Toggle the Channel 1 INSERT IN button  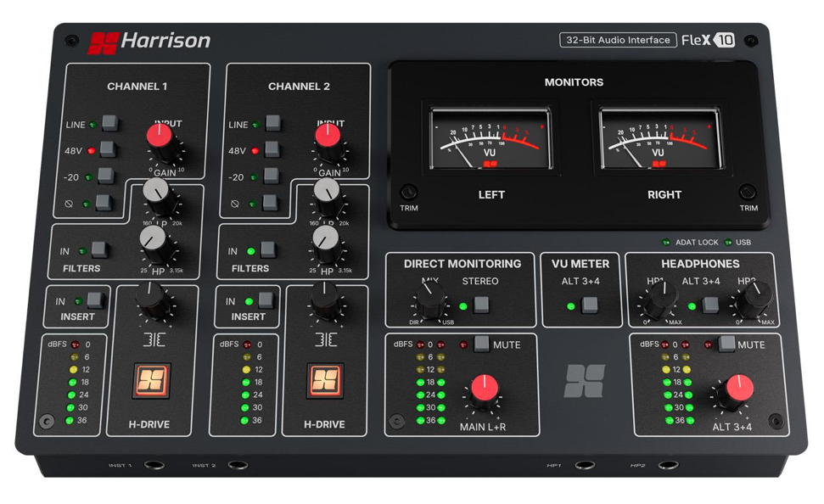(x=95, y=300)
